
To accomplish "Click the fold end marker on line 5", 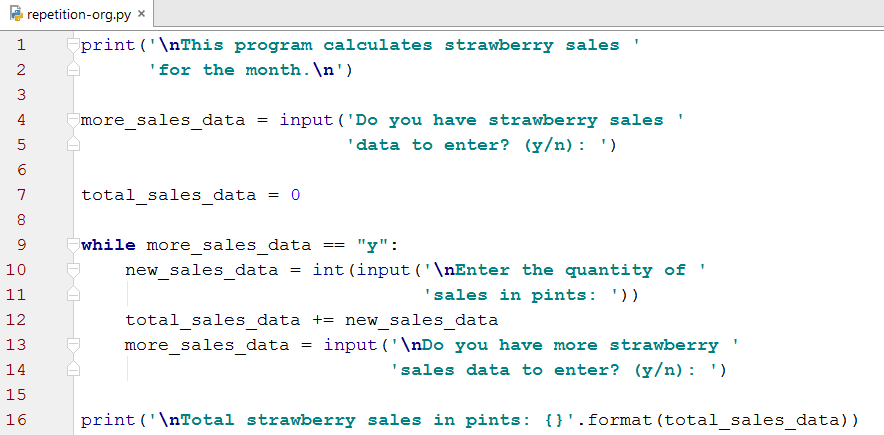I will pos(72,145).
